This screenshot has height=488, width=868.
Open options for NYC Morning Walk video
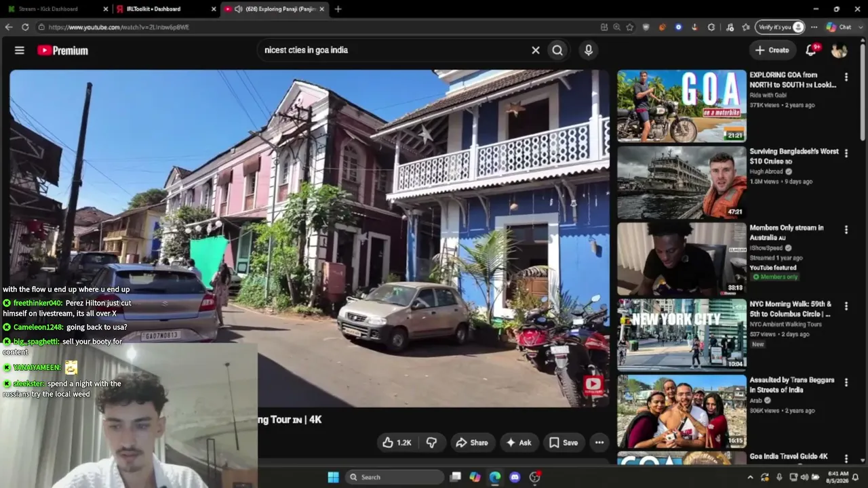point(846,306)
